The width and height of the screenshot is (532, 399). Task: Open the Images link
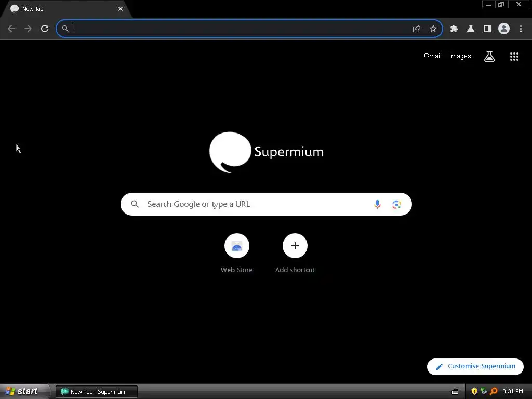pos(460,56)
